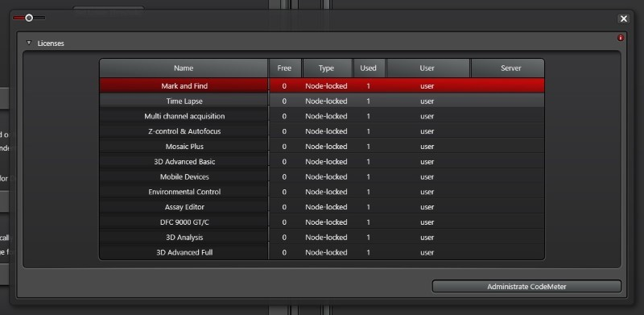This screenshot has width=644, height=315.
Task: Sort by the Name column header
Action: pyautogui.click(x=184, y=68)
